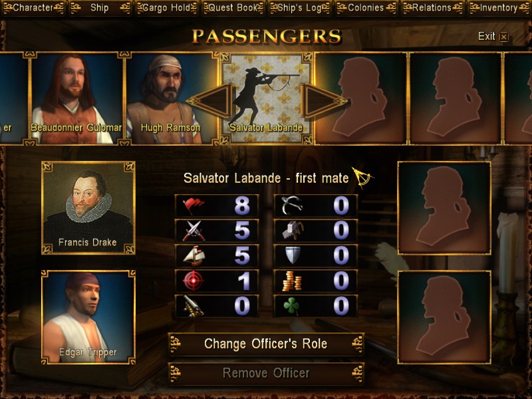
Task: Click the red target accuracy skill icon
Action: coord(194,281)
